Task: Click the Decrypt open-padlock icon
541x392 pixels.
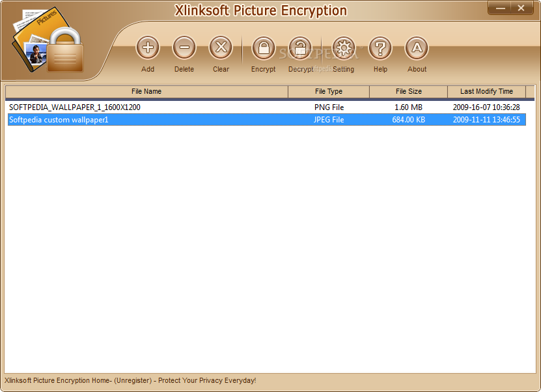Action: pos(300,48)
